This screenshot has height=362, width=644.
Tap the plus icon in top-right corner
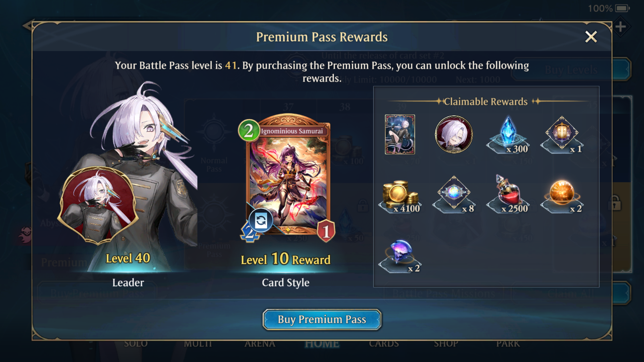click(x=620, y=26)
